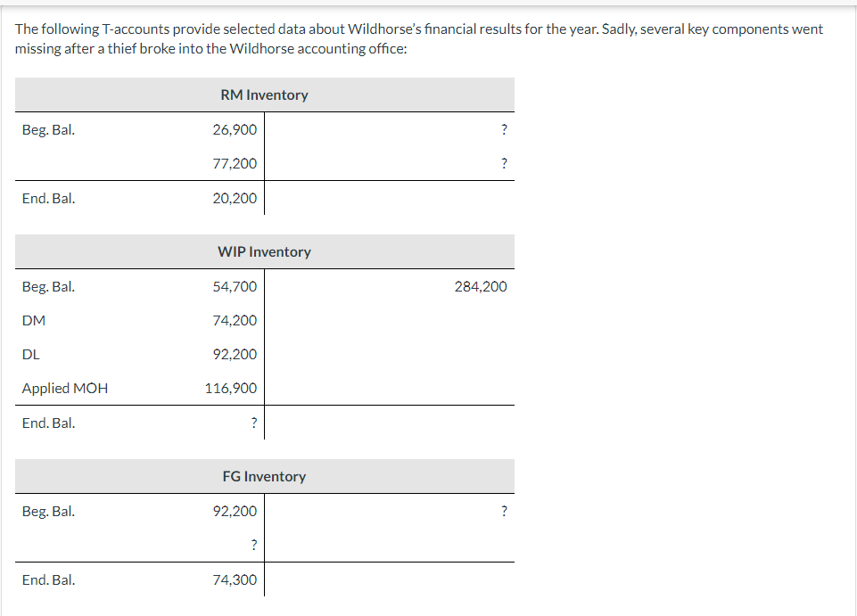
Task: Click the Applied MOH row label
Action: [65, 388]
